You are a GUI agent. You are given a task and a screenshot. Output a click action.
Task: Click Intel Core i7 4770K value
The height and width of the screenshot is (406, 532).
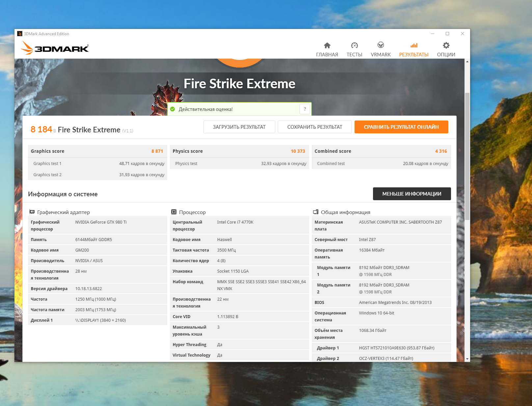pyautogui.click(x=235, y=222)
